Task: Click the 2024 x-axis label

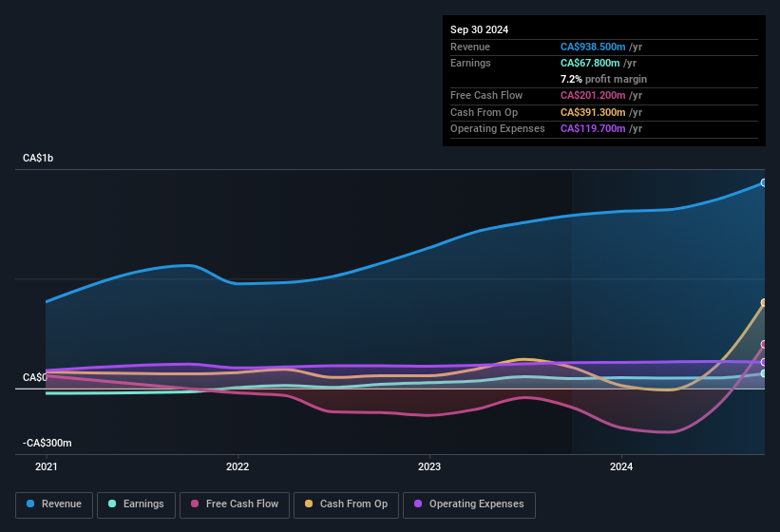Action: tap(621, 466)
